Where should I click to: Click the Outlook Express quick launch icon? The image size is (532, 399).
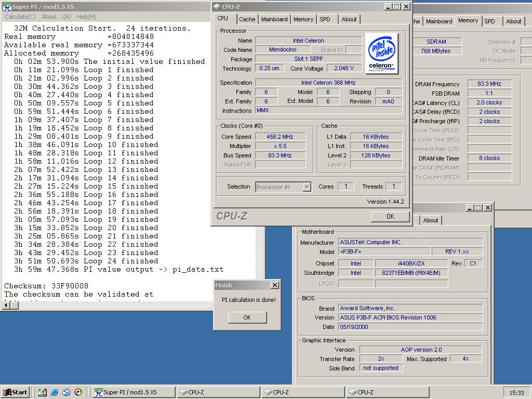click(66, 392)
